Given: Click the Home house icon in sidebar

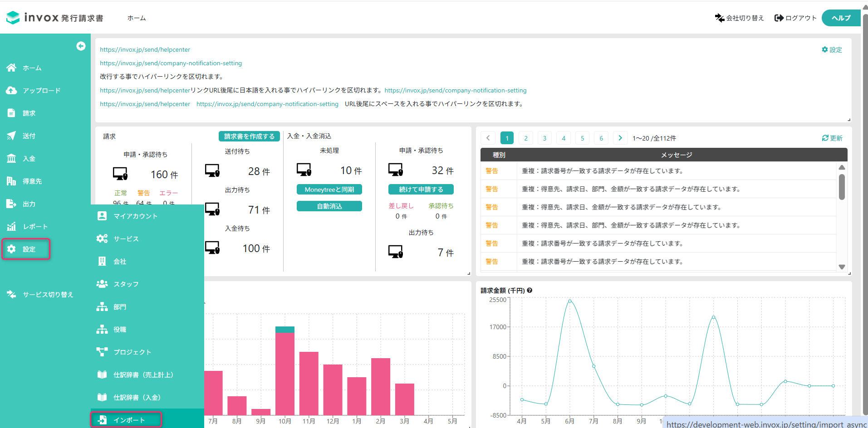Looking at the screenshot, I should 11,68.
